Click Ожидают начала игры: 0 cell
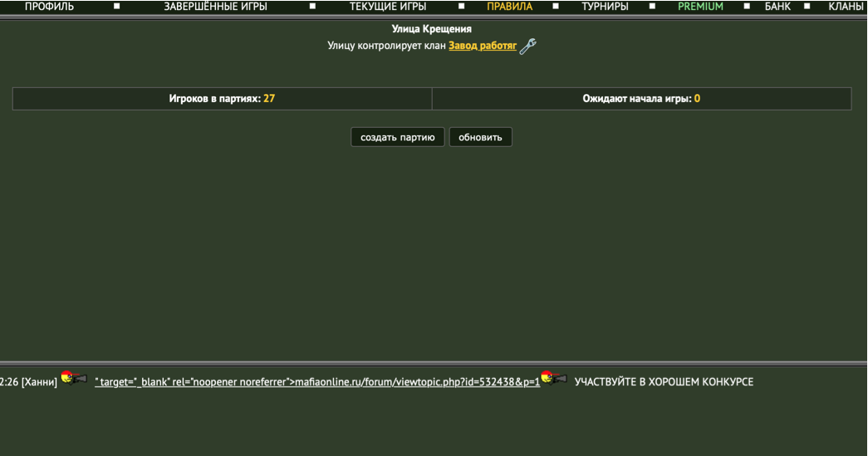The image size is (868, 456). pyautogui.click(x=641, y=99)
